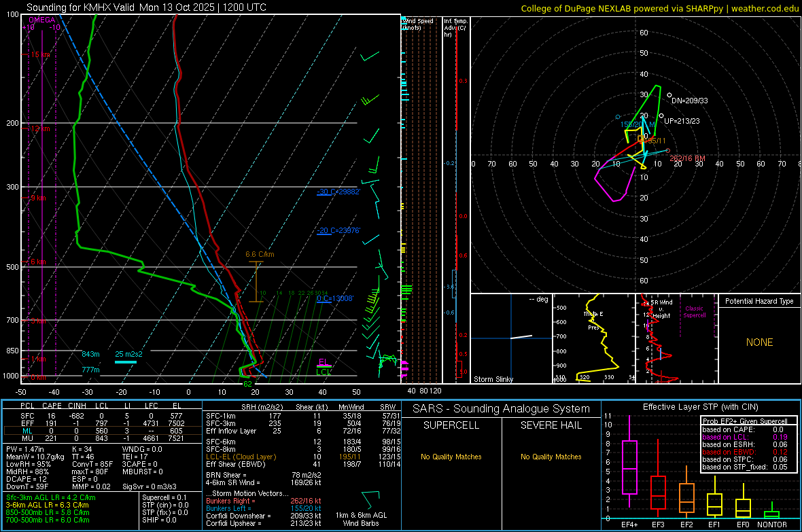Viewport: 802px width, 532px height.
Task: Click the sounding title for KMHX
Action: [146, 7]
